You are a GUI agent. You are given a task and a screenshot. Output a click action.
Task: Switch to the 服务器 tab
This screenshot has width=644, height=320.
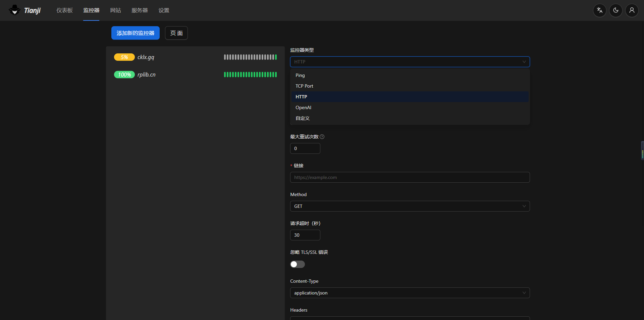tap(140, 10)
